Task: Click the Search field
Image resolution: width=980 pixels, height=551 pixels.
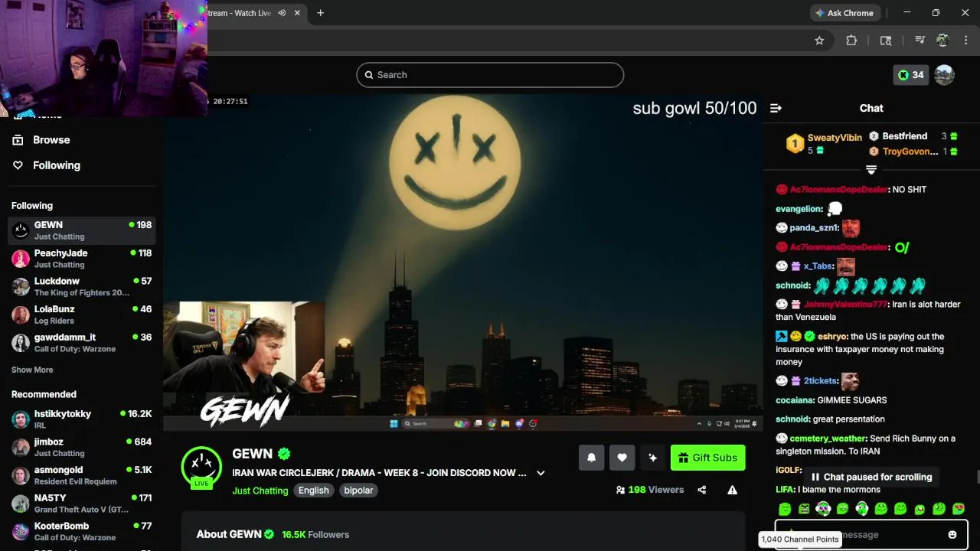Action: 490,75
